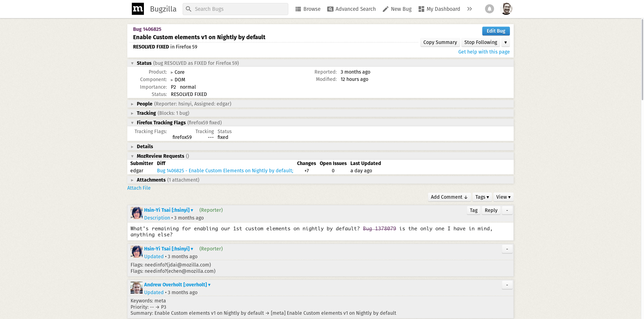
Task: Open My Dashboard from the top navigation
Action: [439, 9]
